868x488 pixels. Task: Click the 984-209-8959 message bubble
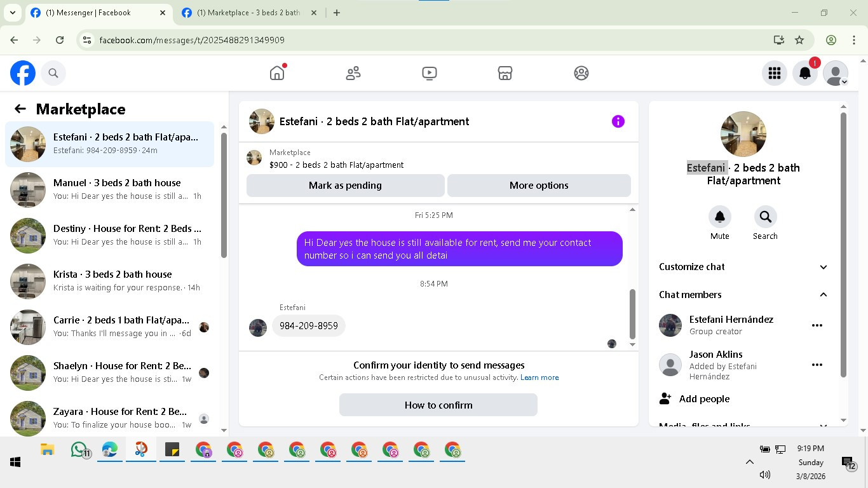(309, 325)
